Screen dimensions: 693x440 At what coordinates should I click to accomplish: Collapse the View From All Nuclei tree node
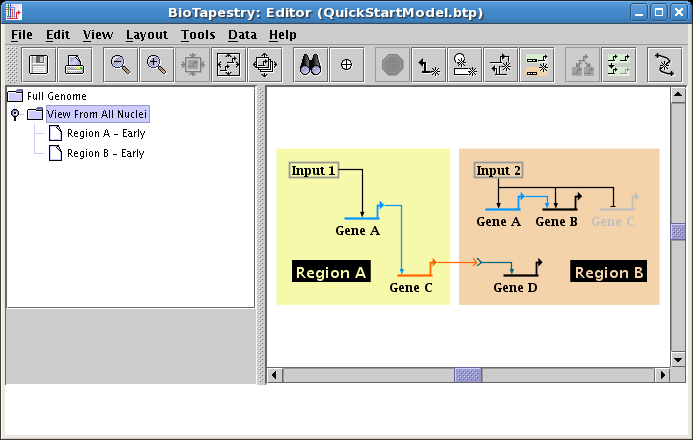pos(15,115)
